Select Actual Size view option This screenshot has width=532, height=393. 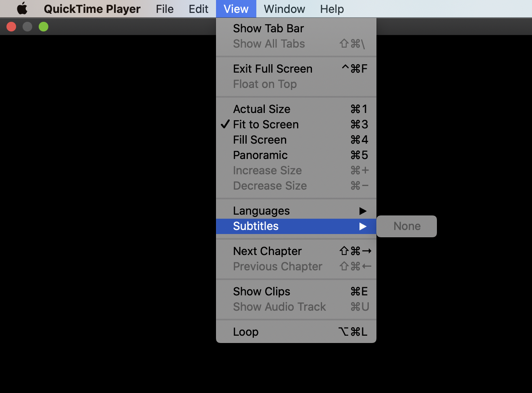tap(262, 109)
